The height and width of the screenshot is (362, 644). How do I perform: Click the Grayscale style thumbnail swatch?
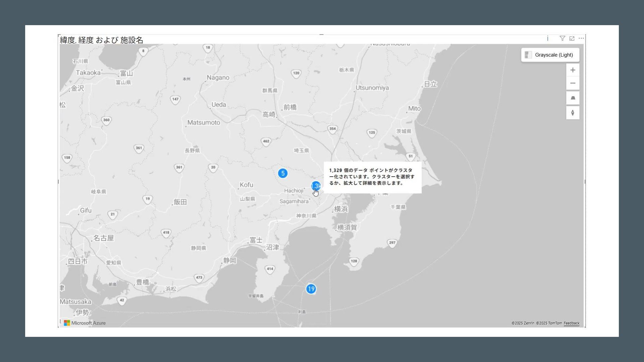pos(528,55)
